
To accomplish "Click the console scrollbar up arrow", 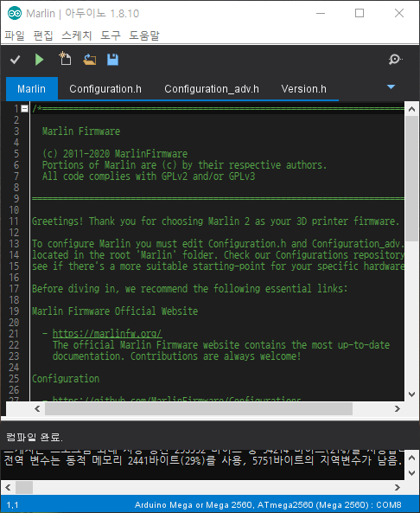I will [412, 458].
